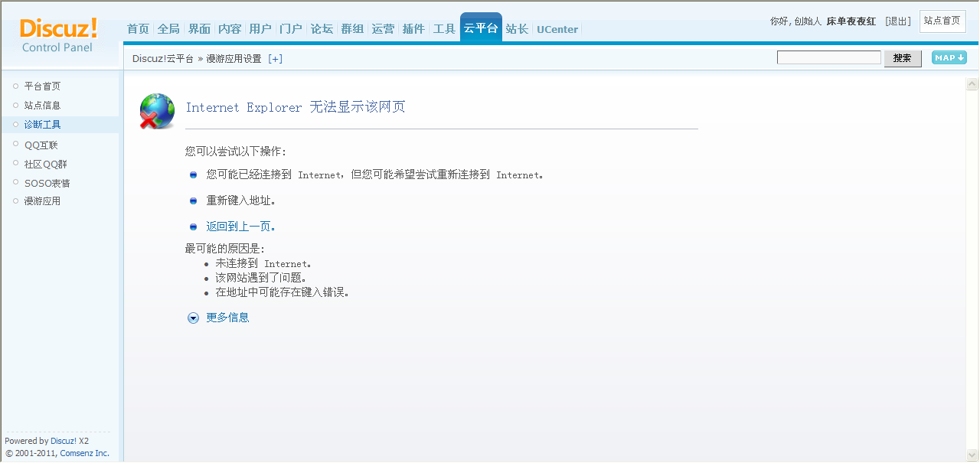The width and height of the screenshot is (980, 463).
Task: Select the 云平台 tab
Action: pyautogui.click(x=481, y=28)
